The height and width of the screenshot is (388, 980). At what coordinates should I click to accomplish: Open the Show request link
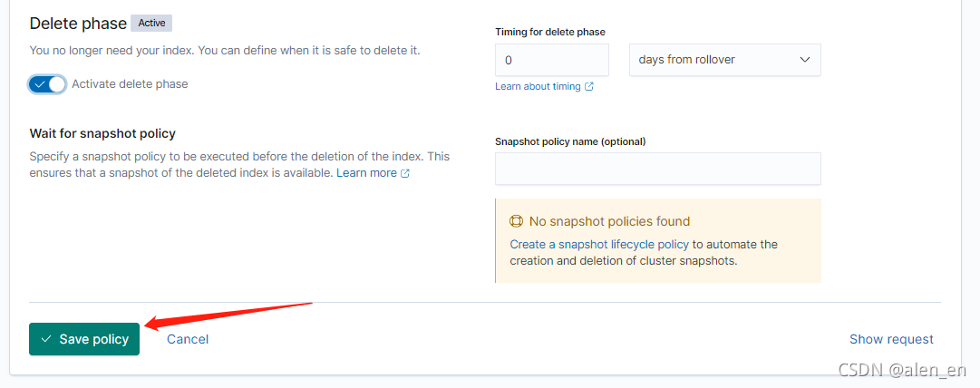pos(891,339)
